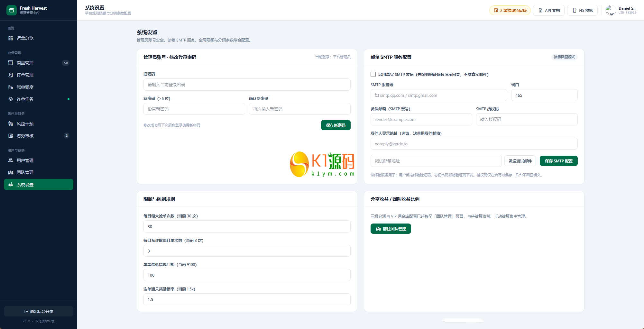The image size is (644, 329).
Task: Select 财务审核 in the sidebar
Action: coord(39,136)
